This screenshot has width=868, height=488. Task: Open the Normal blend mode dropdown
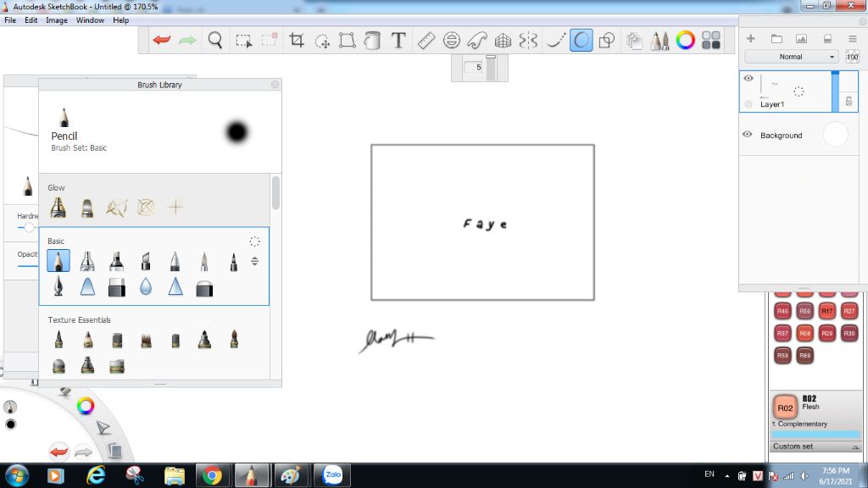(x=791, y=57)
